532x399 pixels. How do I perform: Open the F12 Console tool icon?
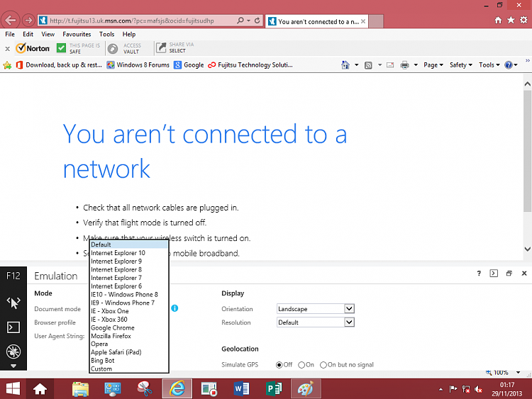pos(13,327)
